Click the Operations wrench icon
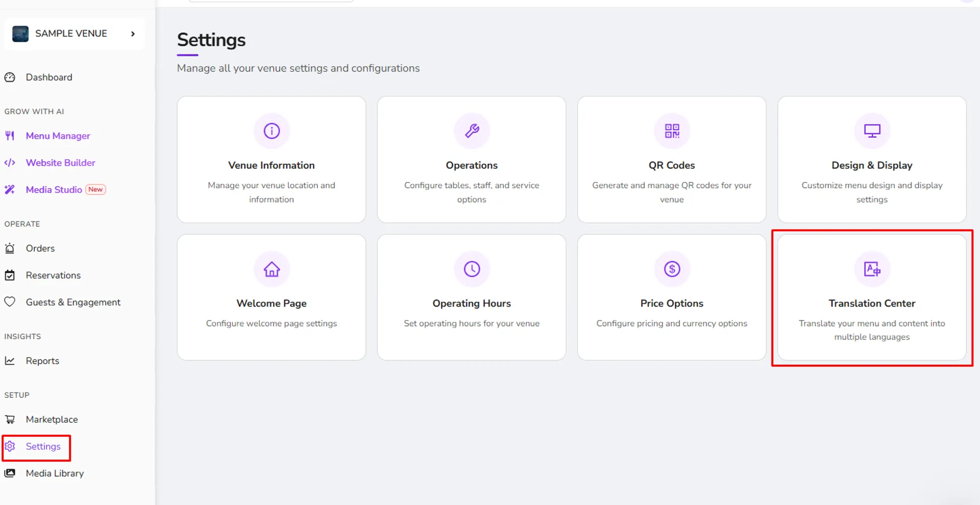 [x=472, y=131]
